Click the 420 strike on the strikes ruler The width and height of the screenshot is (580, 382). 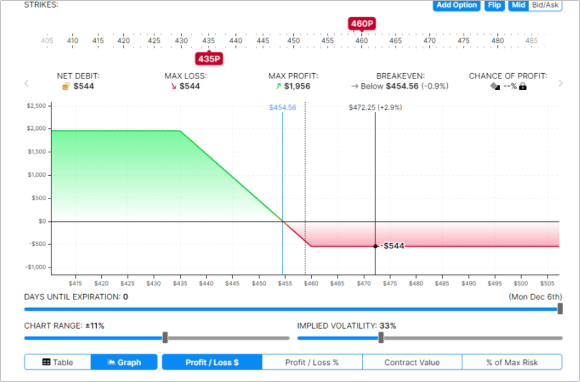[124, 41]
